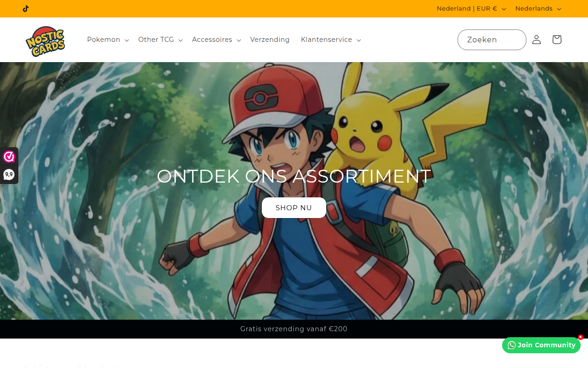The image size is (588, 368).
Task: Open the Accessoires menu dropdown
Action: tap(217, 40)
